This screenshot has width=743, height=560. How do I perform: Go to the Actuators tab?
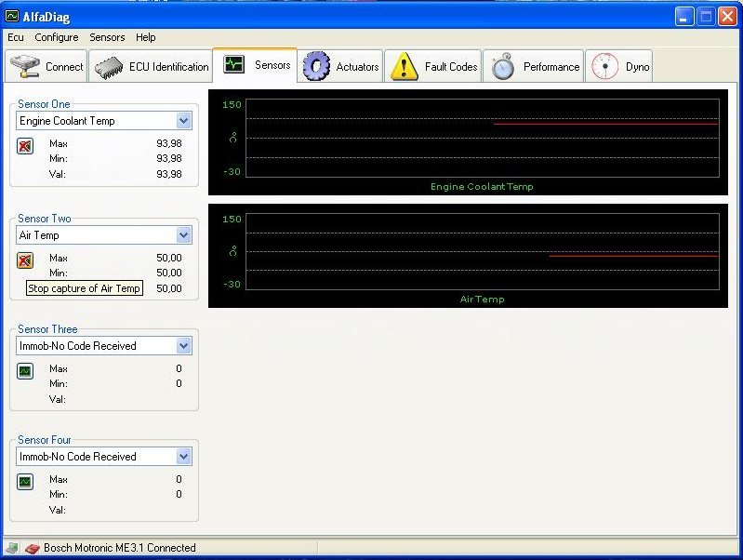(x=342, y=67)
